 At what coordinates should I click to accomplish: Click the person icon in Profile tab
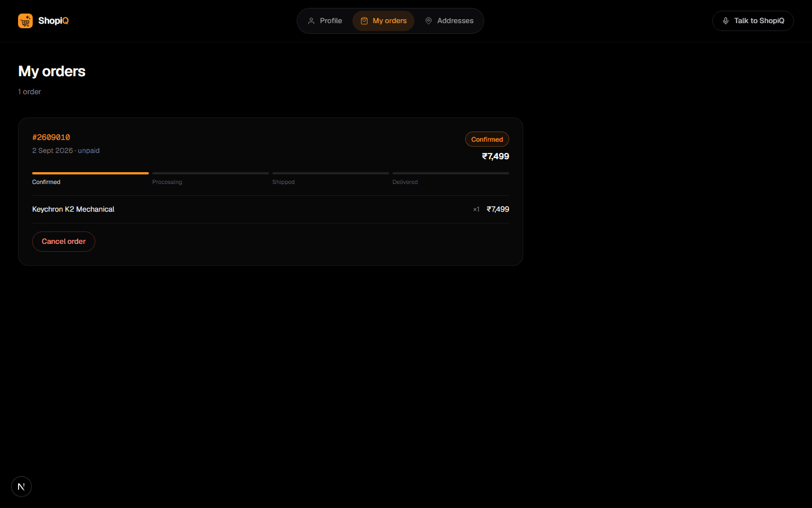(x=311, y=21)
